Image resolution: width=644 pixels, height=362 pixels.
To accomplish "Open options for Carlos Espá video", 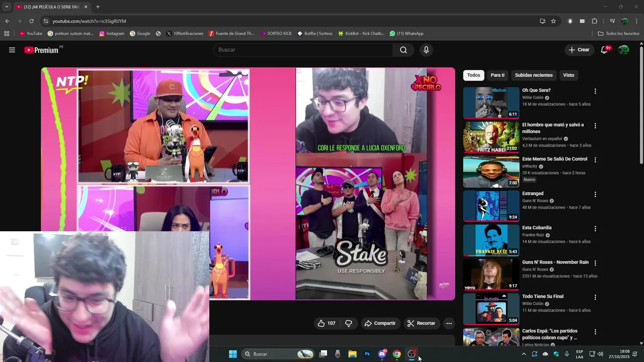I will (x=595, y=332).
